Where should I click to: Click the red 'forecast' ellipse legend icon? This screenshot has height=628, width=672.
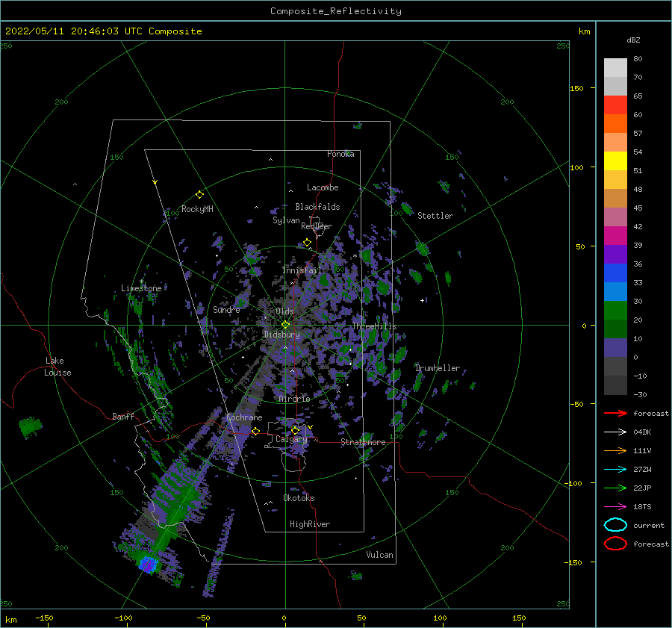coord(615,544)
